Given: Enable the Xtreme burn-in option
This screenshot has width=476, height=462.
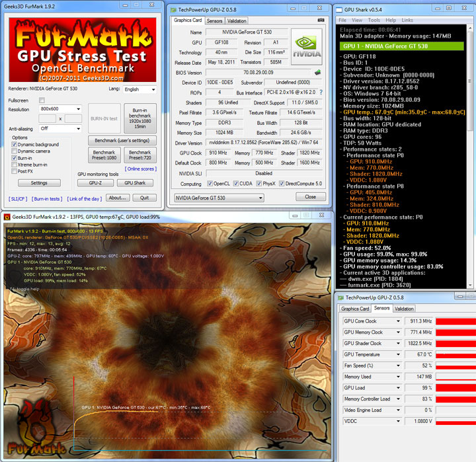Looking at the screenshot, I should (14, 165).
